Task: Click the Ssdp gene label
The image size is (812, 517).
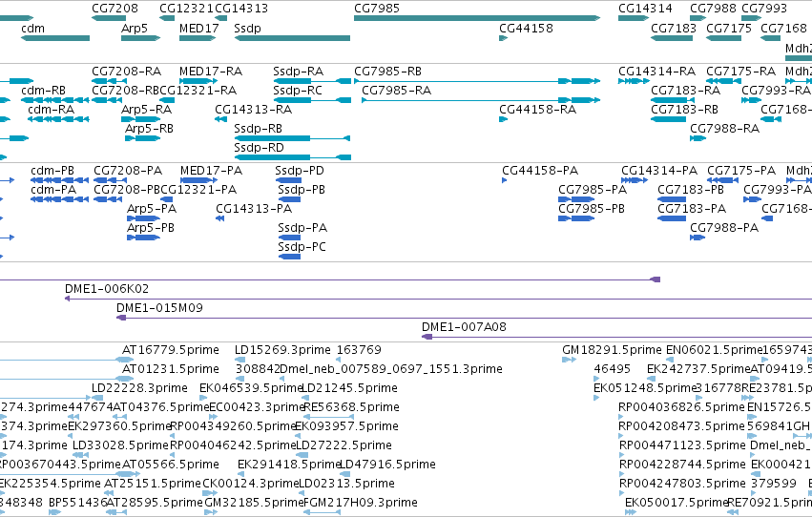Action: 247,28
